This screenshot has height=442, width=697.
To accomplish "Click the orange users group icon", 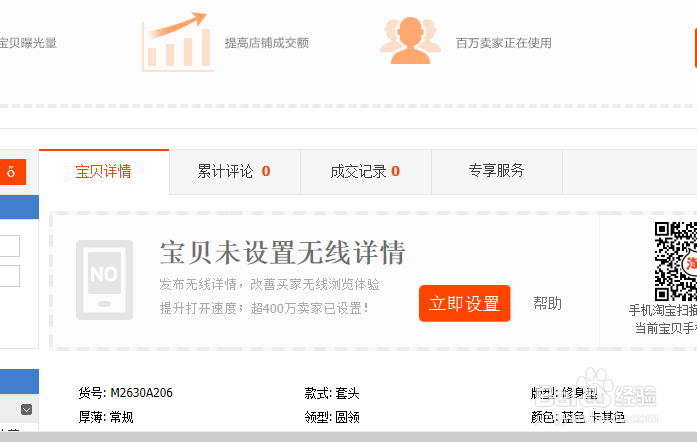I will (x=410, y=41).
